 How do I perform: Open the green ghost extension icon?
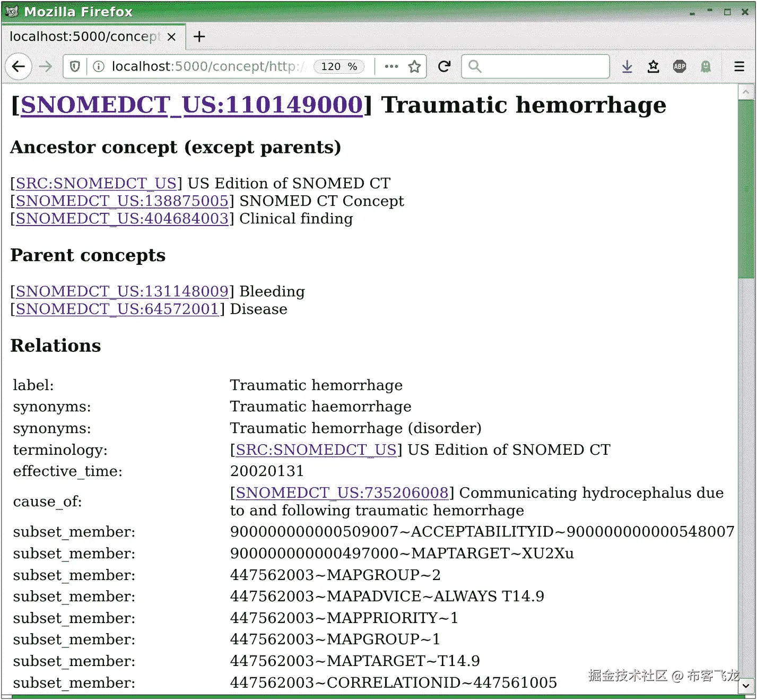click(706, 66)
